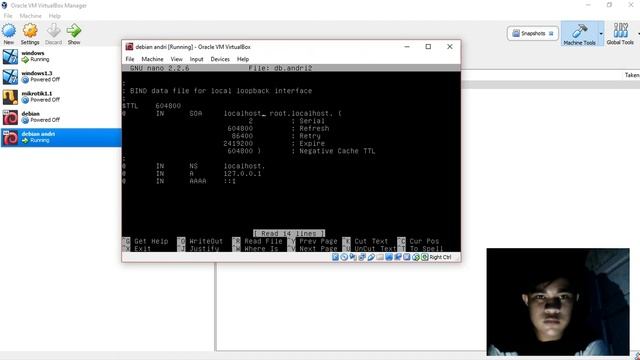This screenshot has height=360, width=640.
Task: Click the windows VM OS icon
Action: coord(10,57)
